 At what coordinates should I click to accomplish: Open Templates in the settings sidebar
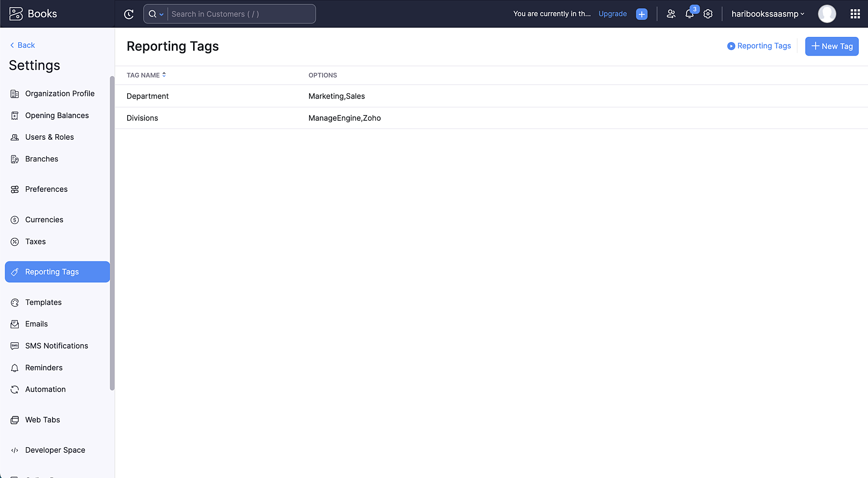click(x=43, y=302)
